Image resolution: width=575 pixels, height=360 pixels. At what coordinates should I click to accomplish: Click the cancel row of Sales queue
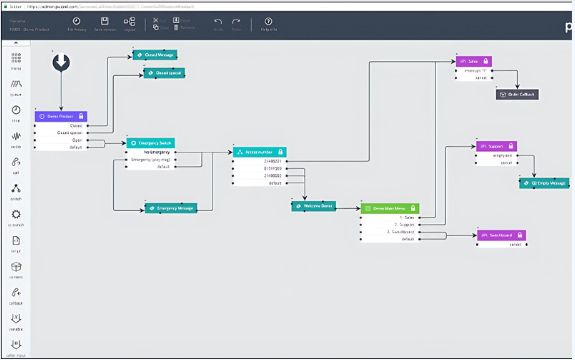point(474,78)
